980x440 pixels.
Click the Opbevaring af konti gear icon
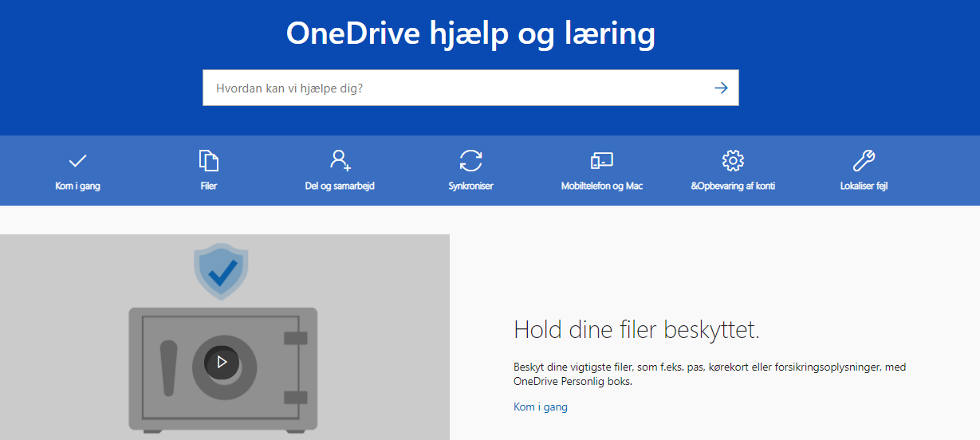coord(733,161)
